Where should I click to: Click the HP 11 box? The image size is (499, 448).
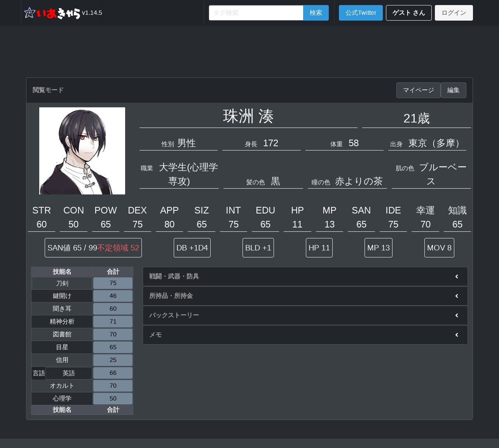pos(319,248)
